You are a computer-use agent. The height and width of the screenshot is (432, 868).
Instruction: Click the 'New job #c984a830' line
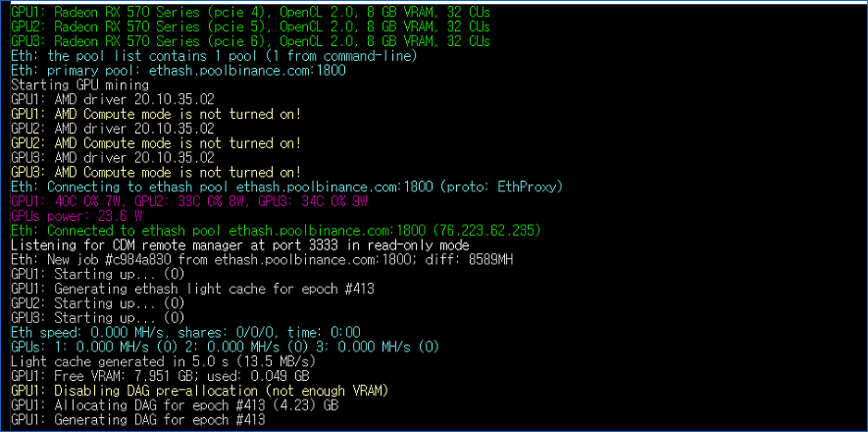coord(262,259)
